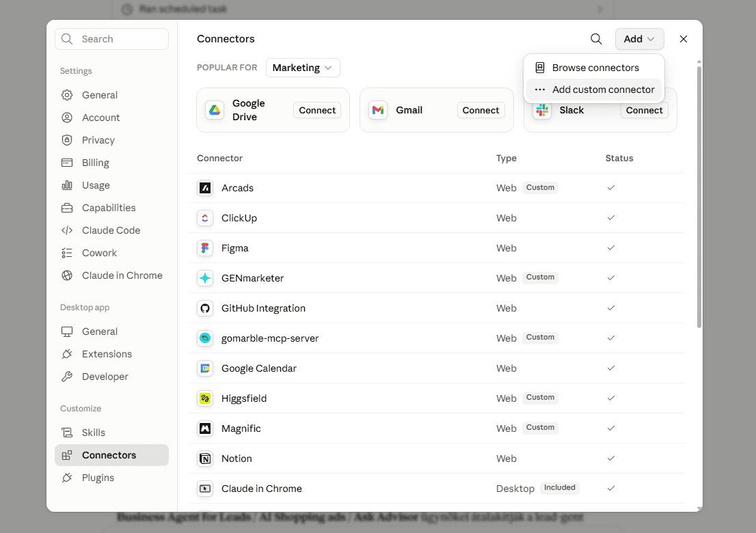Open Plugins section
This screenshot has height=533, width=756.
coord(112,478)
